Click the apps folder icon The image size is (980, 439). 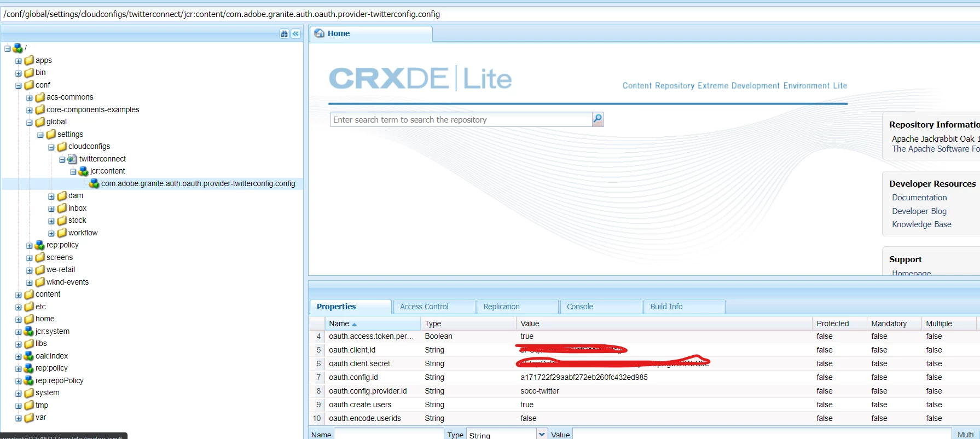(29, 60)
